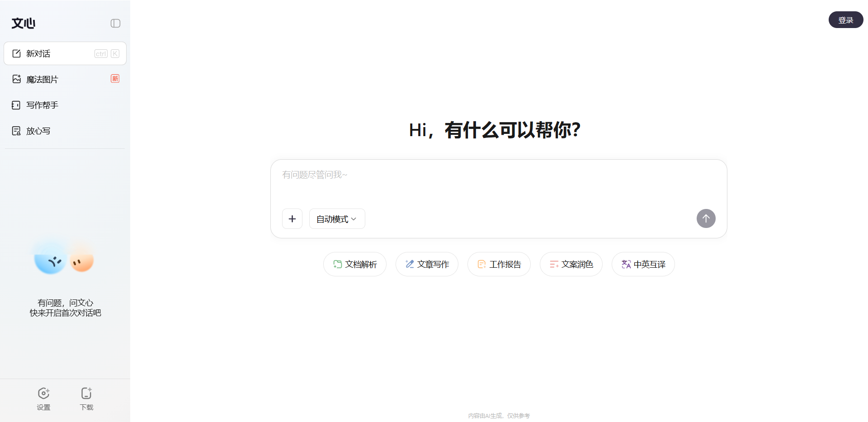Select the 中英互译 translation tool
Screen dimensions: 868x422
643,264
